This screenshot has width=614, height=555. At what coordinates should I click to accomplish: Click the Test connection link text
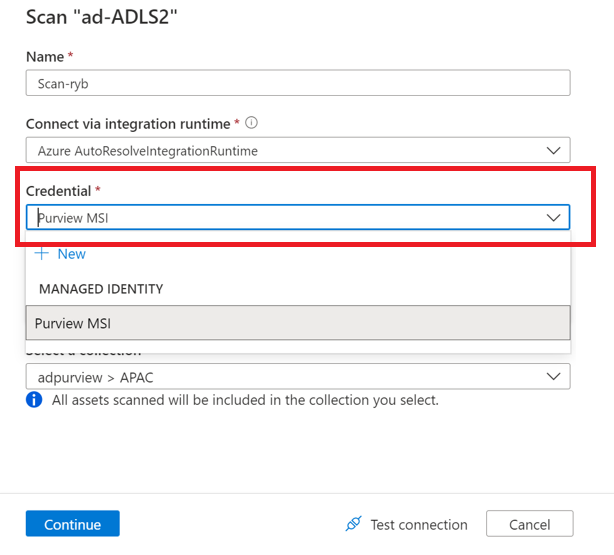(x=418, y=524)
